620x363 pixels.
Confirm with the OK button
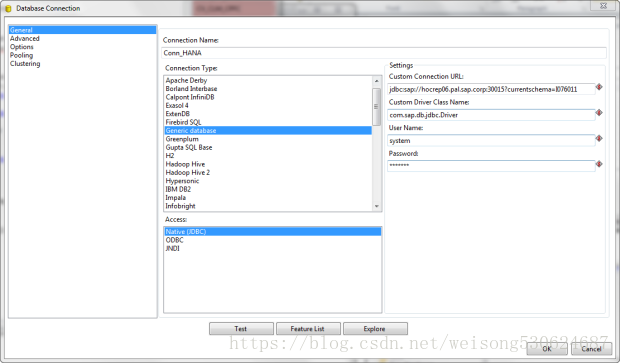click(547, 349)
